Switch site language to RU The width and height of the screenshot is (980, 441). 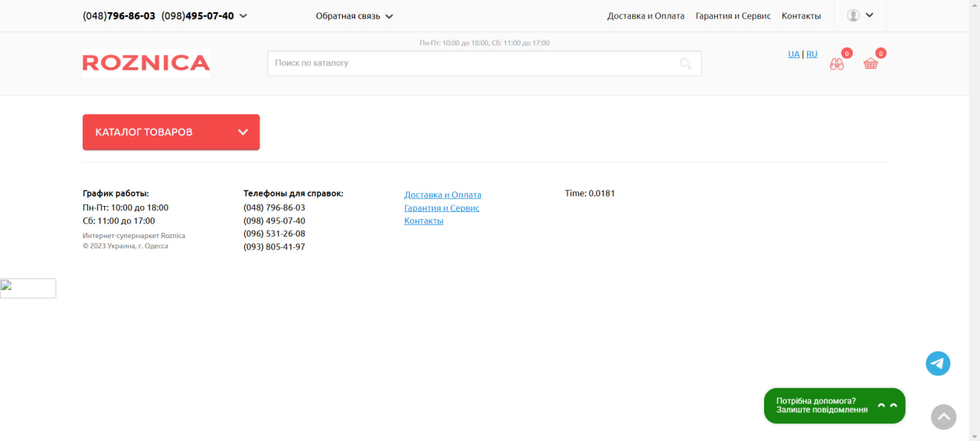812,54
